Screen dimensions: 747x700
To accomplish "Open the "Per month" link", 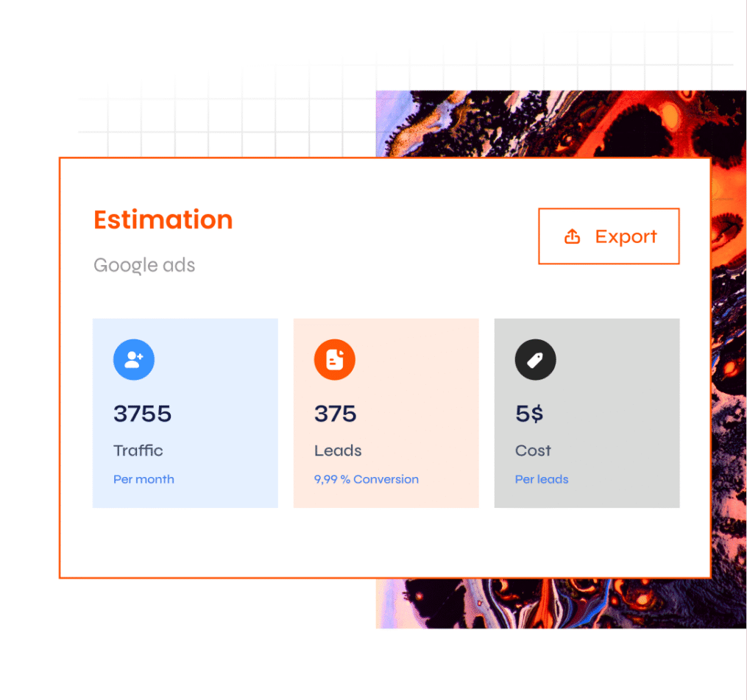I will click(144, 479).
